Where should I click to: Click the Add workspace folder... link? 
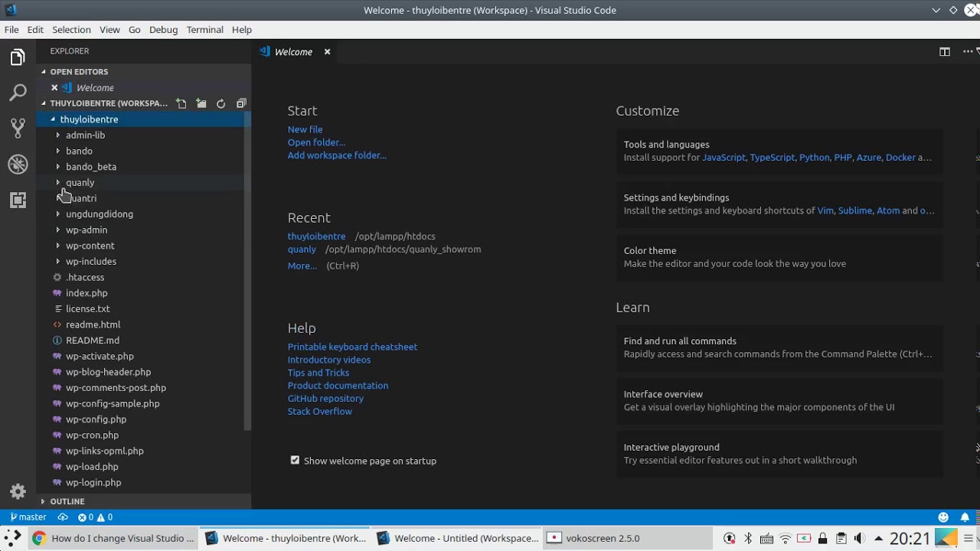coord(337,155)
